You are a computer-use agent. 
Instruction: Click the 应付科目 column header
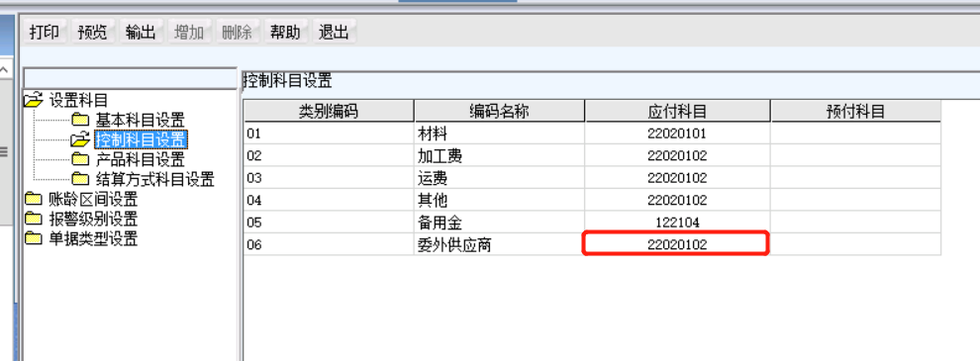point(677,112)
